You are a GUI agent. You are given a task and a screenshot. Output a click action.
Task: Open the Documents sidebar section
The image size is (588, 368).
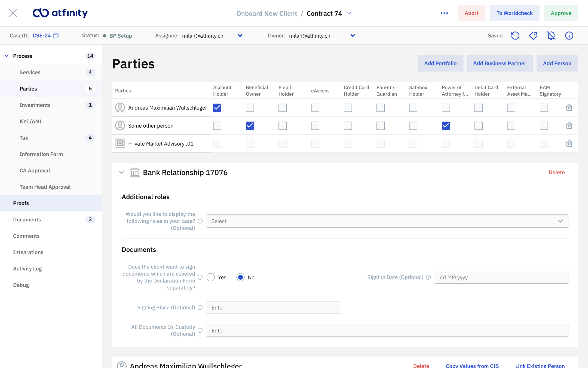[51, 219]
